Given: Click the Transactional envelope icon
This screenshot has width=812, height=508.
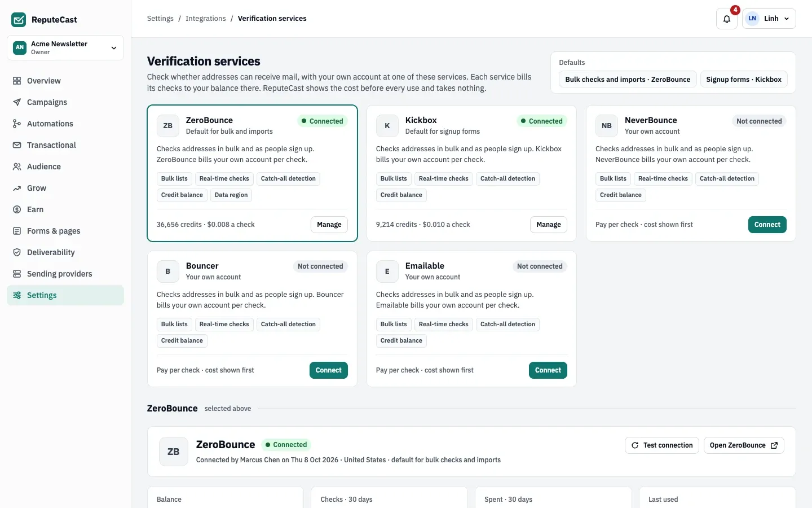Looking at the screenshot, I should pos(17,145).
